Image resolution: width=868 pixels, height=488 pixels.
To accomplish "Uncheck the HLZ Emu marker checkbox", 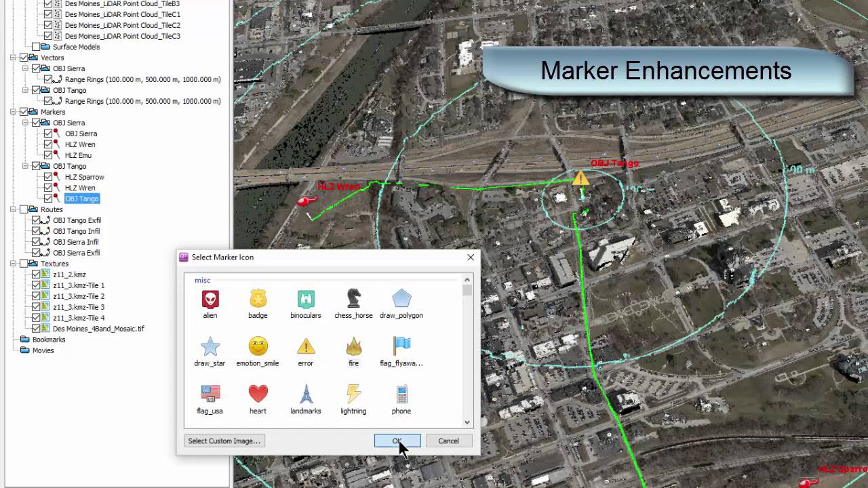I will click(x=48, y=155).
